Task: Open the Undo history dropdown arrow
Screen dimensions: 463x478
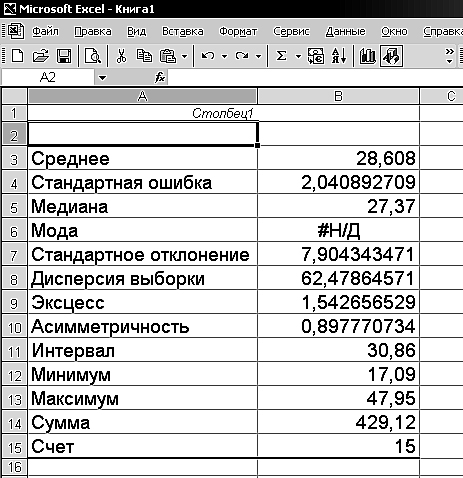Action: [224, 56]
